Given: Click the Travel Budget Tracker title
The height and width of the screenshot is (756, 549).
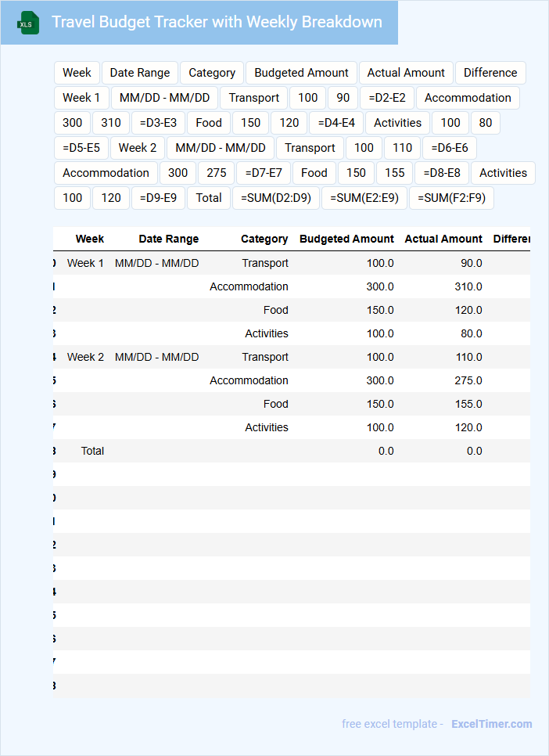Looking at the screenshot, I should coord(217,22).
